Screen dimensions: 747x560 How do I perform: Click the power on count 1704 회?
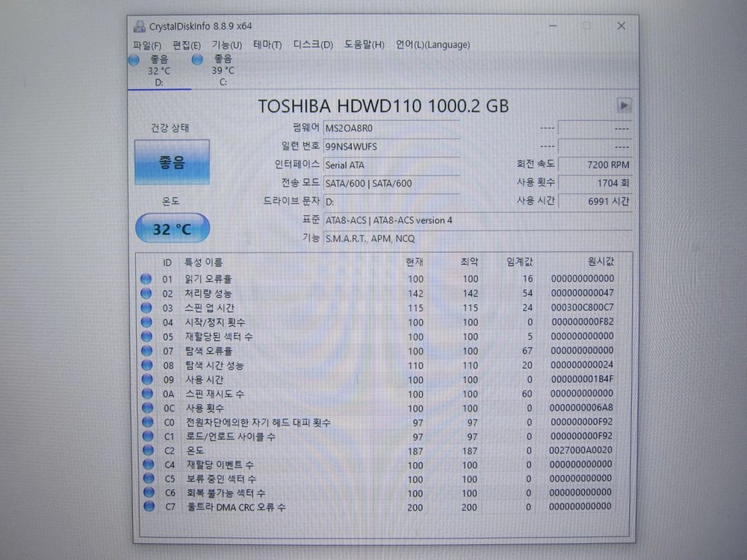[x=595, y=184]
